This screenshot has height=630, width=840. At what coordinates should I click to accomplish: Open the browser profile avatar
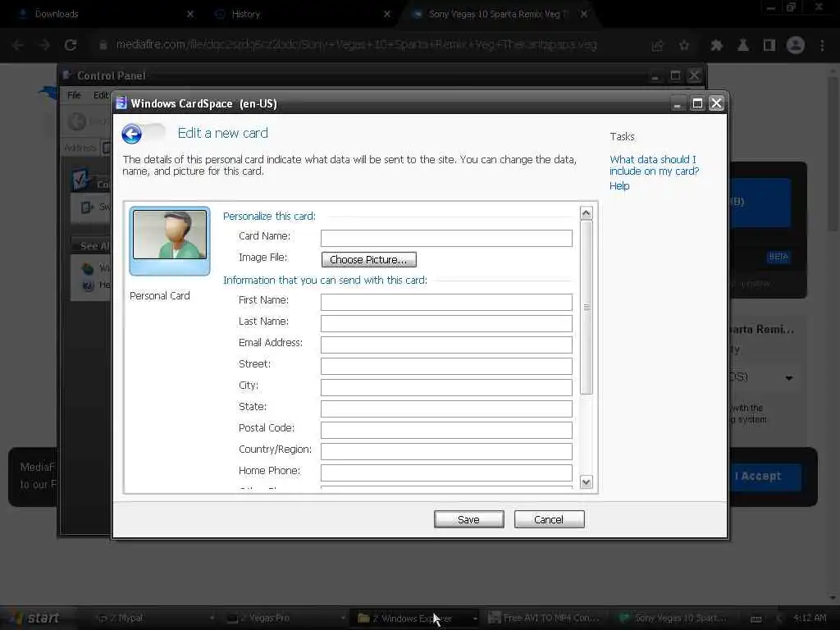(796, 46)
